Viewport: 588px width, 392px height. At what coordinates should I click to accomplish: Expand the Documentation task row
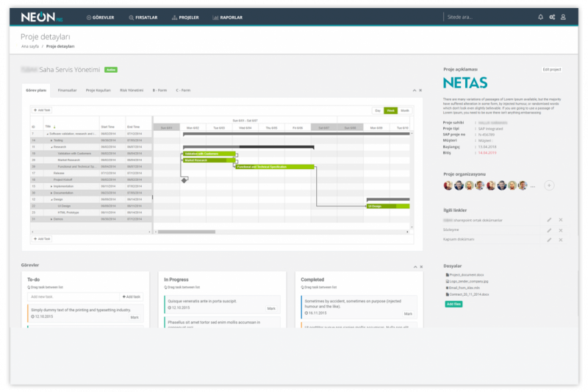click(51, 193)
